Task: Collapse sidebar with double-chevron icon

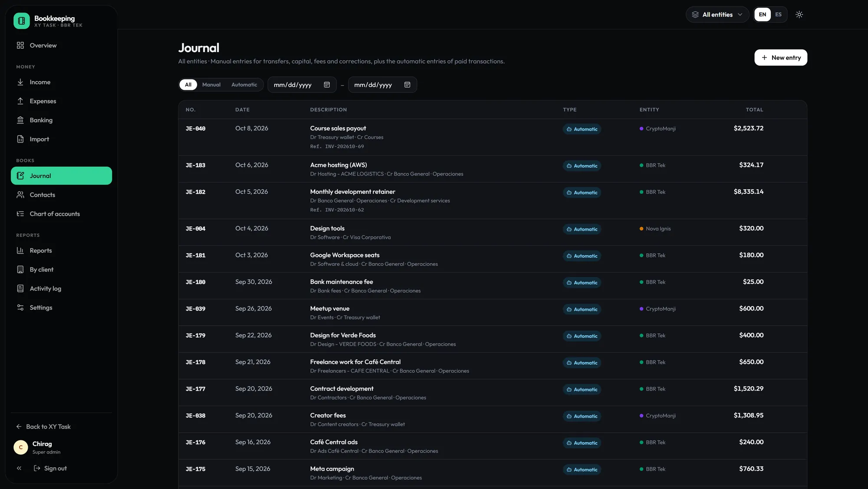Action: (x=19, y=468)
